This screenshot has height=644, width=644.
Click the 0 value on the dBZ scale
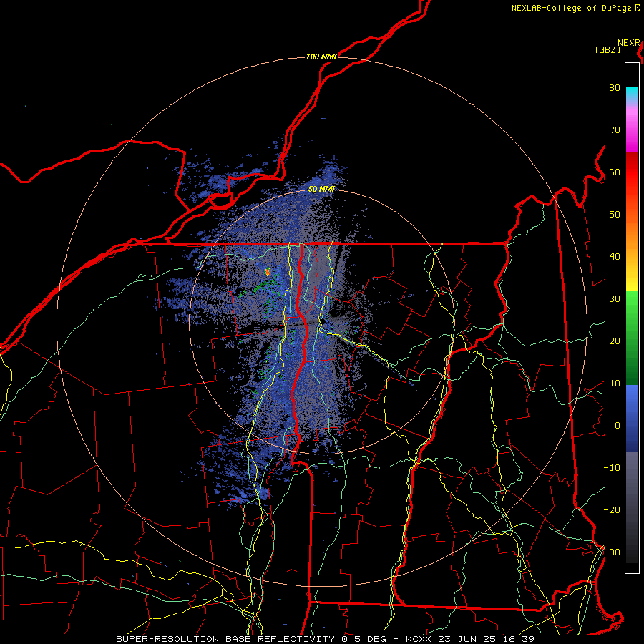[618, 426]
